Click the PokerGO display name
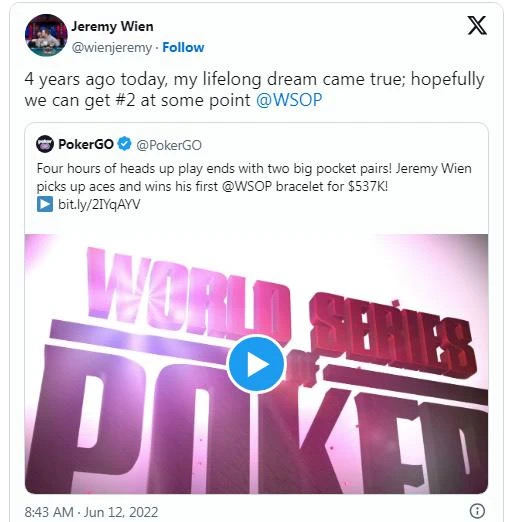 (x=86, y=144)
